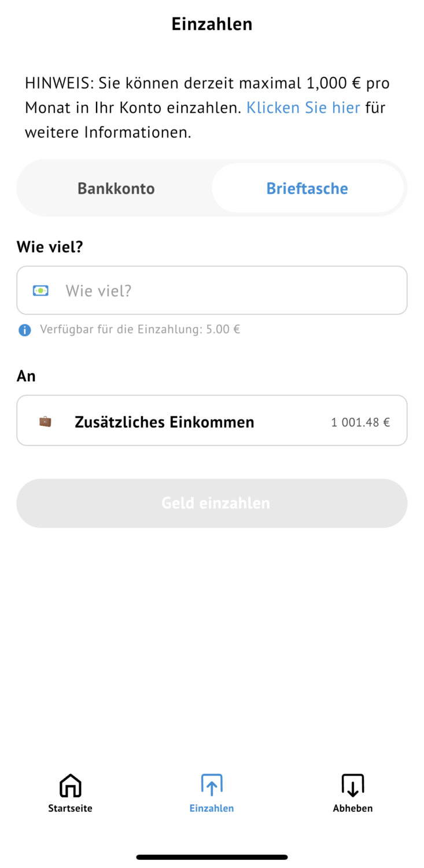Screen dimensions: 424x868
Task: Tap the home indicator bar at bottom
Action: pos(212,857)
